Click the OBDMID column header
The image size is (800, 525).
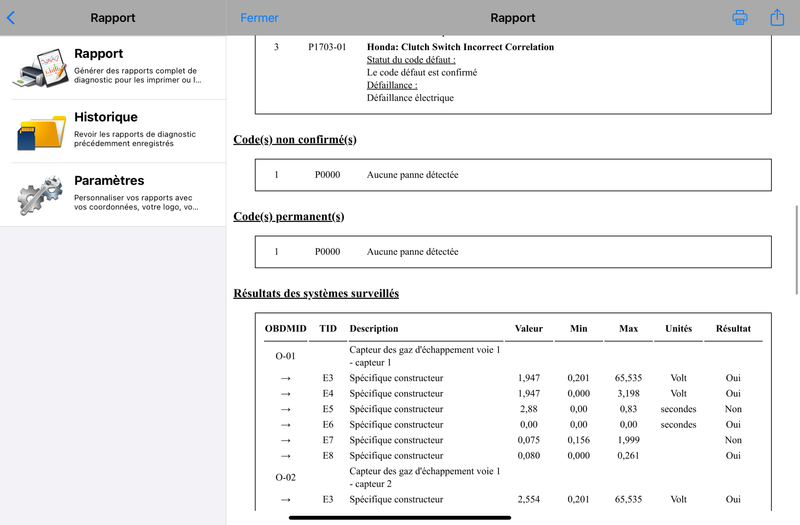pyautogui.click(x=286, y=329)
